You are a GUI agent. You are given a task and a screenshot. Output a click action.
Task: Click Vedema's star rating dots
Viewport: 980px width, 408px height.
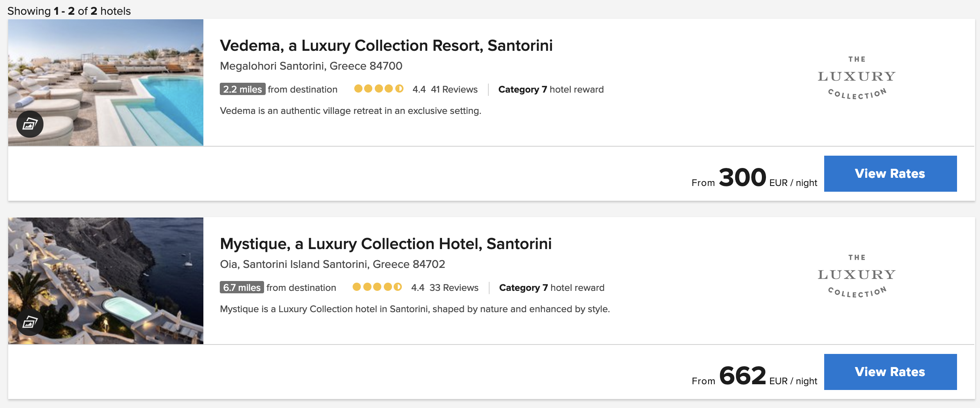379,89
